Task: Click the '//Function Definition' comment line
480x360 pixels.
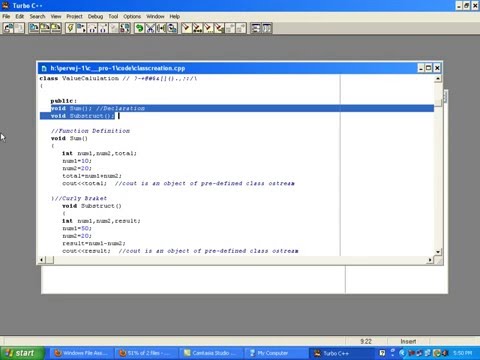Action: (x=90, y=131)
